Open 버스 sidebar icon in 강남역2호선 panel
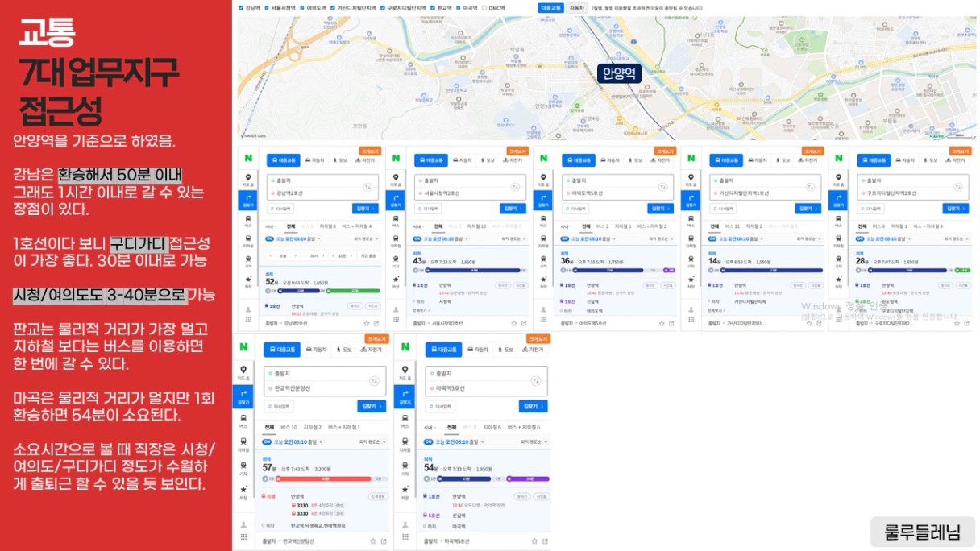Viewport: 980px width, 551px height. 248,221
